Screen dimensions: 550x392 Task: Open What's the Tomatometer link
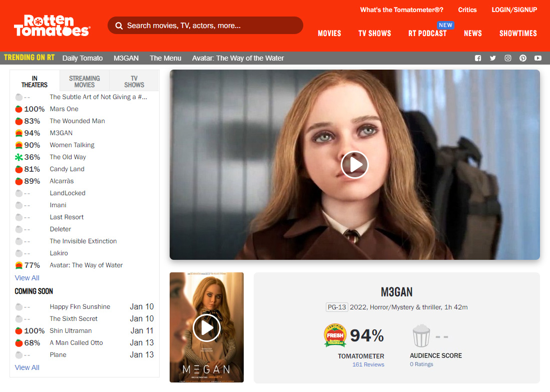pos(402,10)
